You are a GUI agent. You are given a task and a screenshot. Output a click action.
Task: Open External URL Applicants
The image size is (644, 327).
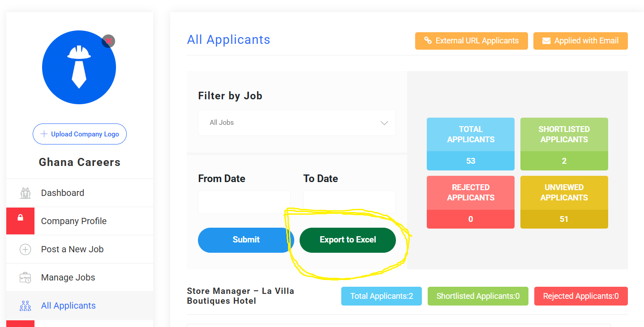pyautogui.click(x=471, y=41)
